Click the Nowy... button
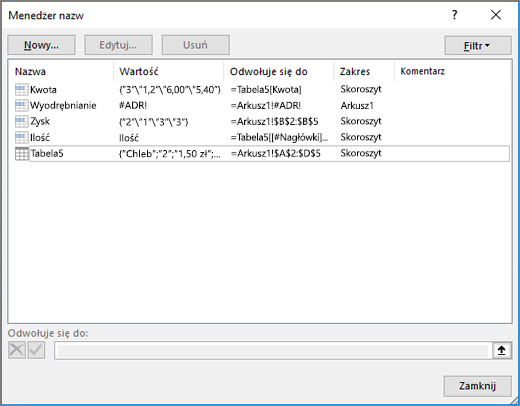Image resolution: width=520 pixels, height=406 pixels. pyautogui.click(x=41, y=45)
